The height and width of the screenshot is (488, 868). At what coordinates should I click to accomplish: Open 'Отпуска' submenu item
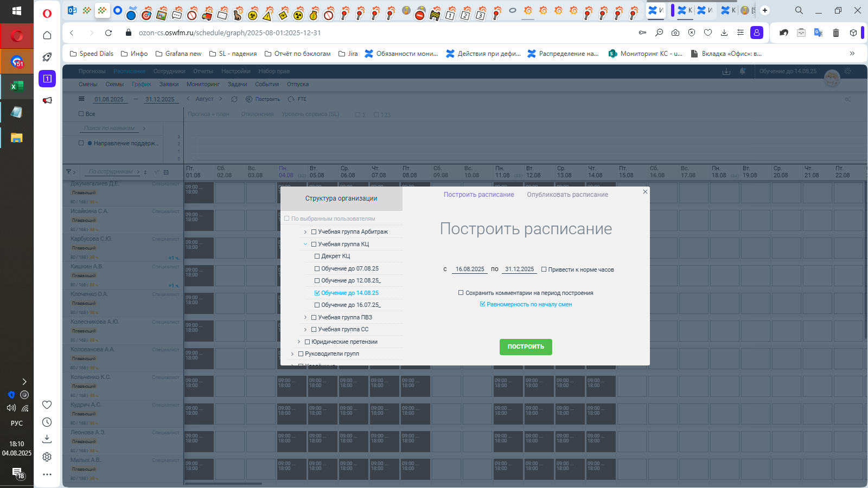[298, 84]
